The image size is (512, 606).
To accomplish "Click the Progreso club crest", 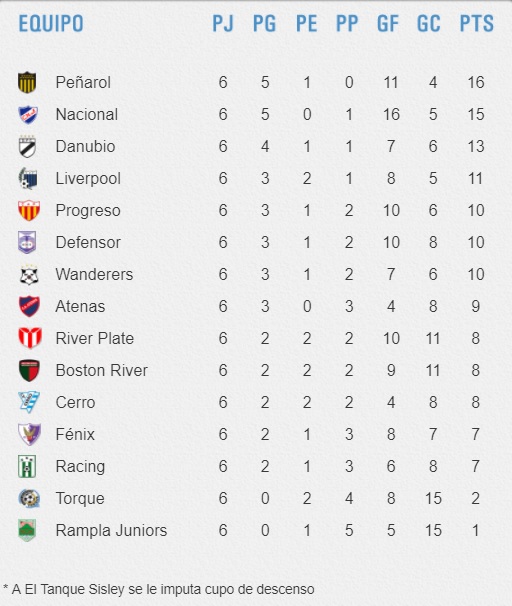I will pos(29,211).
